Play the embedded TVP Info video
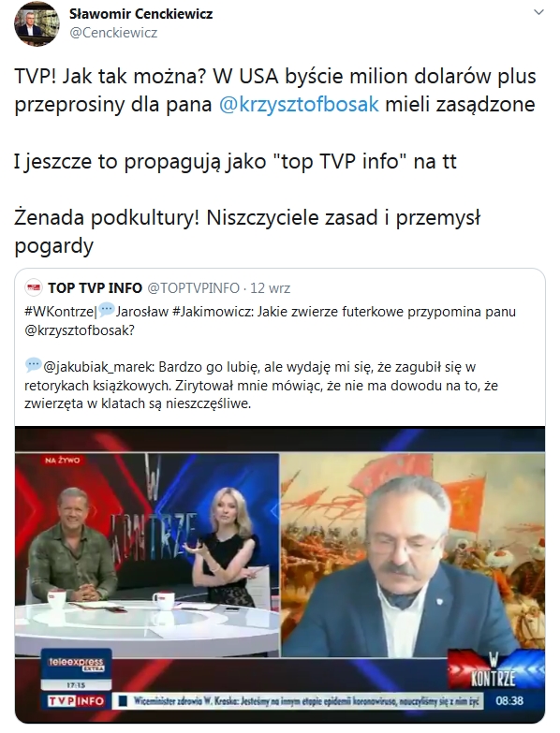 tap(280, 575)
